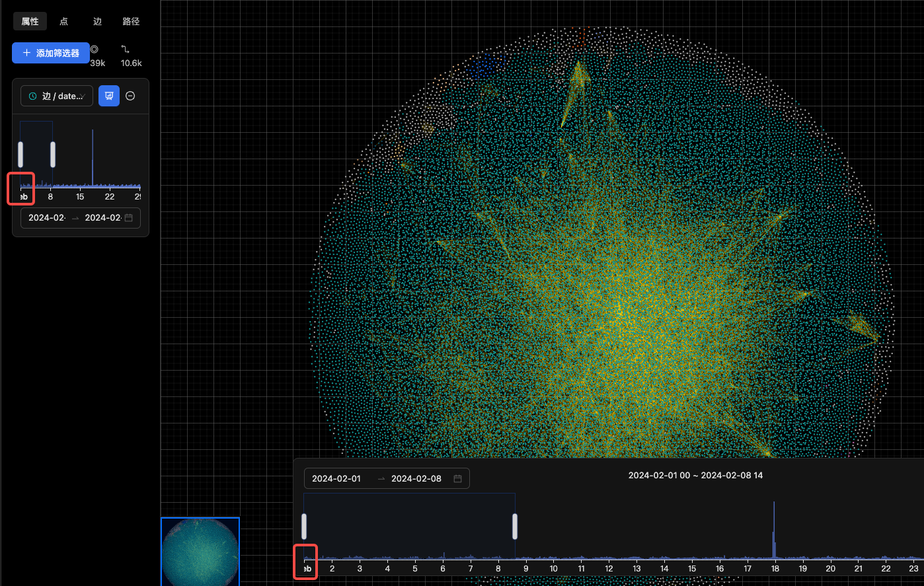Viewport: 924px width, 586px height.
Task: Grab the right handle of the sidebar range slider
Action: click(53, 155)
